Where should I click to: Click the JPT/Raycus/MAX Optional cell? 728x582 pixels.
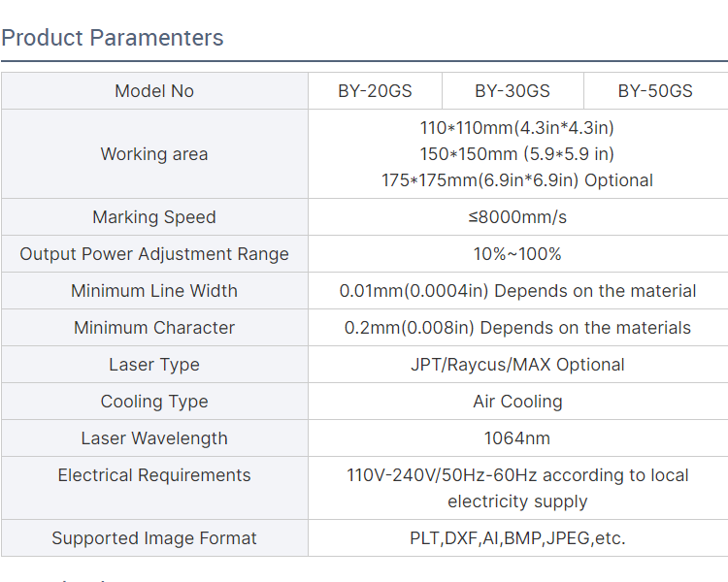pyautogui.click(x=517, y=365)
